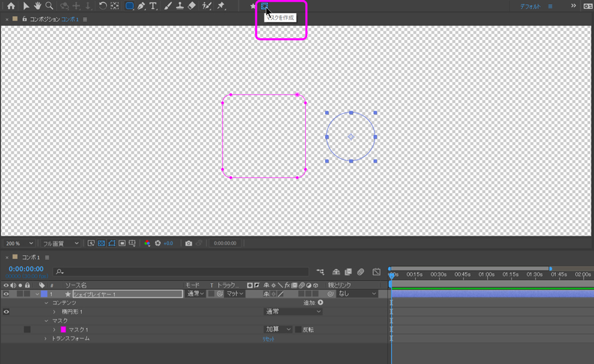The image size is (594, 364).
Task: Click the magenta マスク 1 color swatch
Action: tap(63, 330)
